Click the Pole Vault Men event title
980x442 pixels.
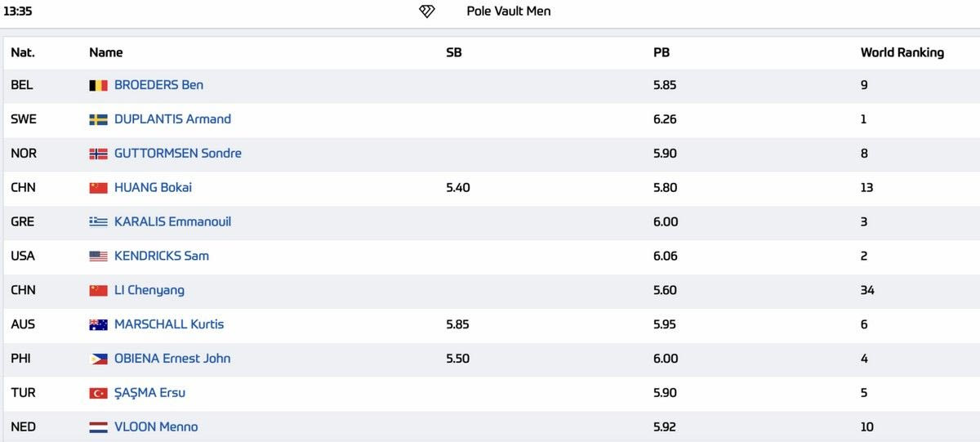(508, 11)
